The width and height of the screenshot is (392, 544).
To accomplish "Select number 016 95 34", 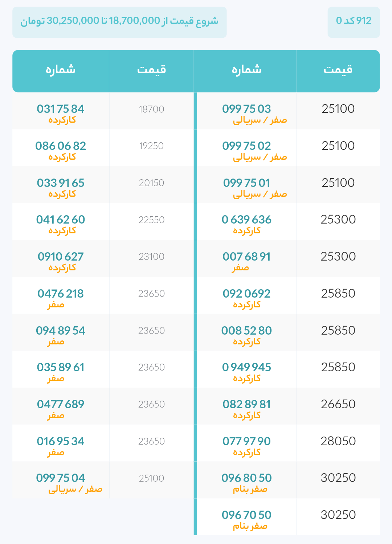I will pos(61,441).
